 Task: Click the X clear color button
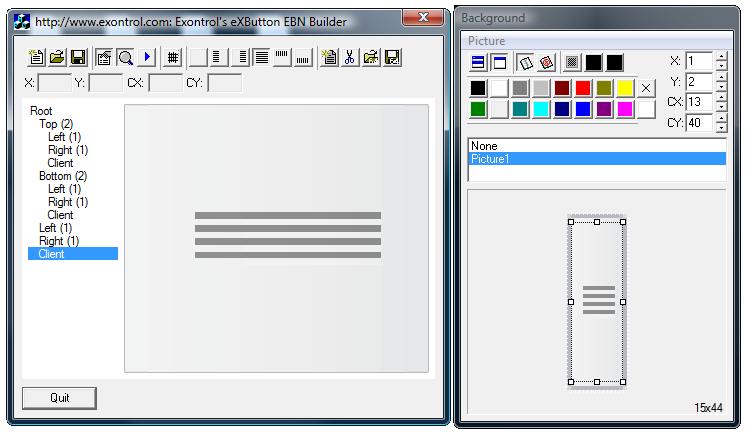point(646,88)
